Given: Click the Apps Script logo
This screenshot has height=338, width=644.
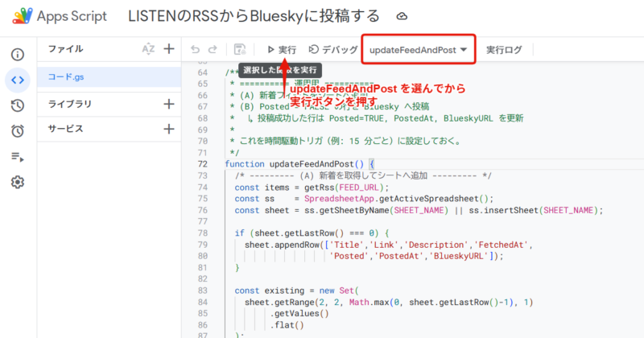Looking at the screenshot, I should [23, 16].
